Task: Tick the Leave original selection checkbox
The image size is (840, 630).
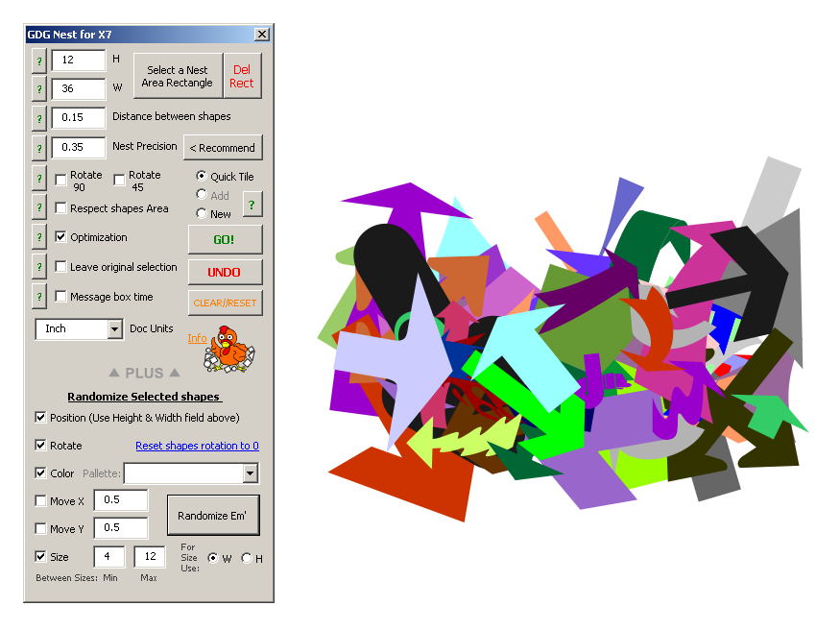Action: (61, 267)
